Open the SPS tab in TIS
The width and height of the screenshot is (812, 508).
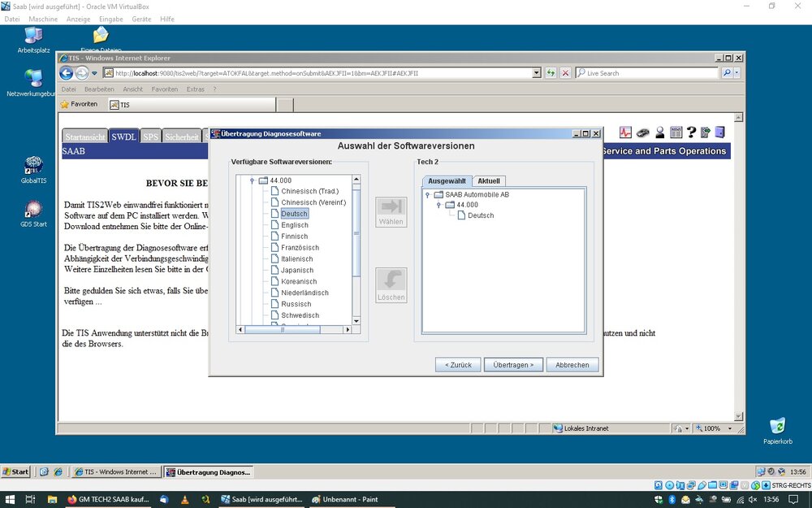point(151,137)
